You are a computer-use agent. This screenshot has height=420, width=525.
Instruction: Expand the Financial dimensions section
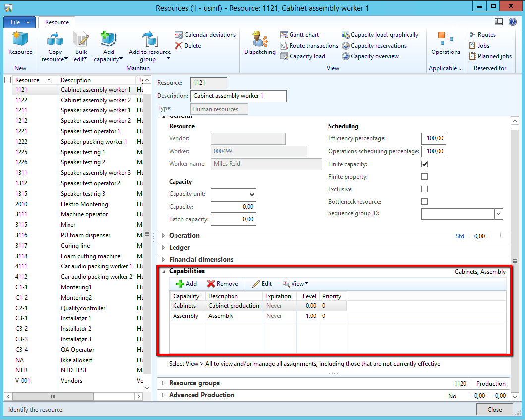(x=164, y=259)
